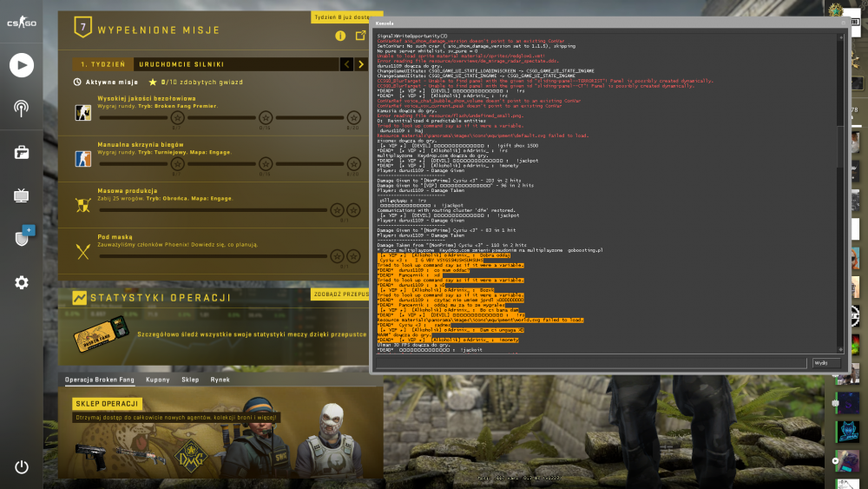Click the Aktywne misje label
Viewport: 868px width, 489px height.
tap(112, 82)
